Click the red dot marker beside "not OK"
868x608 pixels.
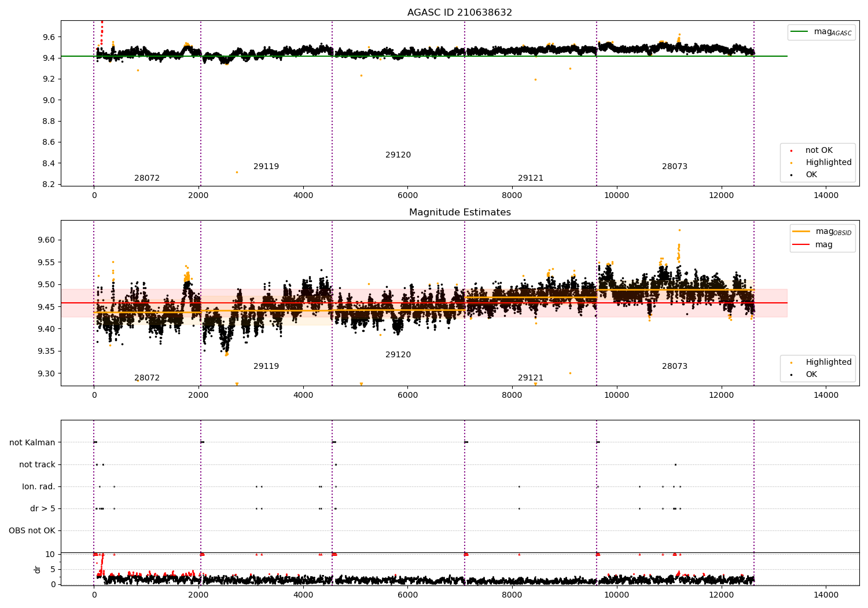[x=792, y=151]
